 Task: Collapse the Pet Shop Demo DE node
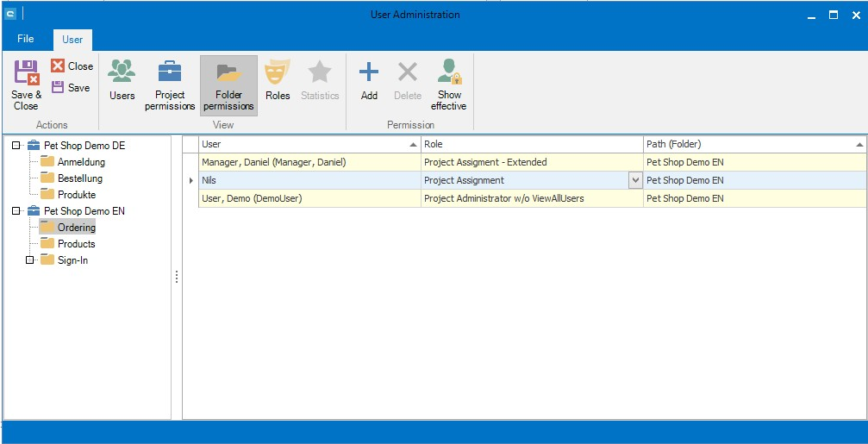(x=16, y=146)
